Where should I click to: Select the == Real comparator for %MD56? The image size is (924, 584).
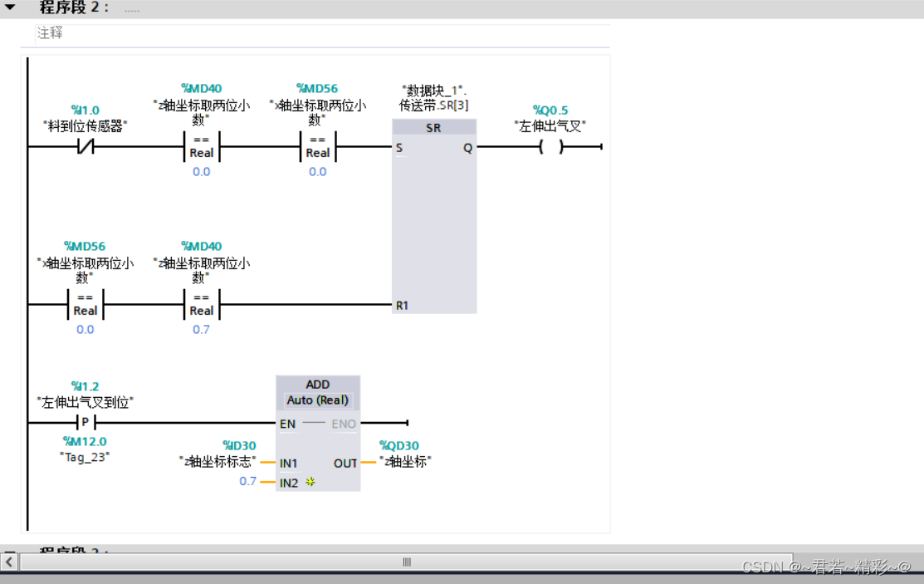click(x=317, y=146)
